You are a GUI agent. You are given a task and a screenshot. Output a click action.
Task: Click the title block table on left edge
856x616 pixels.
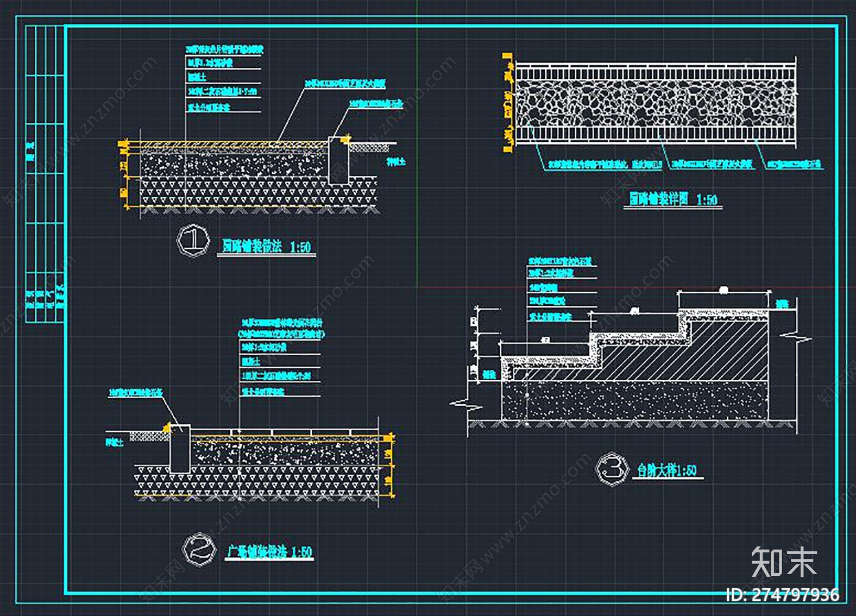coord(45,174)
